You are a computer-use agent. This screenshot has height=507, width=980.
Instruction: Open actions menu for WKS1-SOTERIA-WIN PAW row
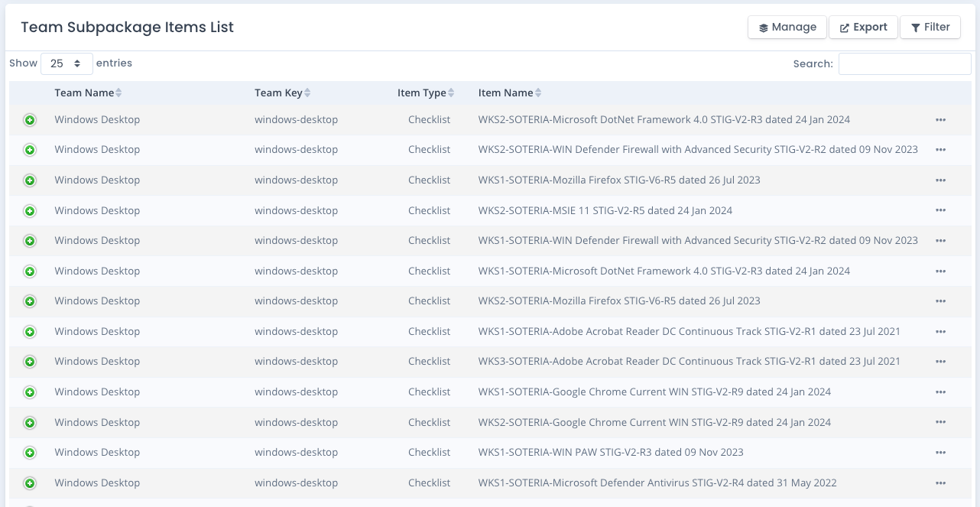click(940, 453)
